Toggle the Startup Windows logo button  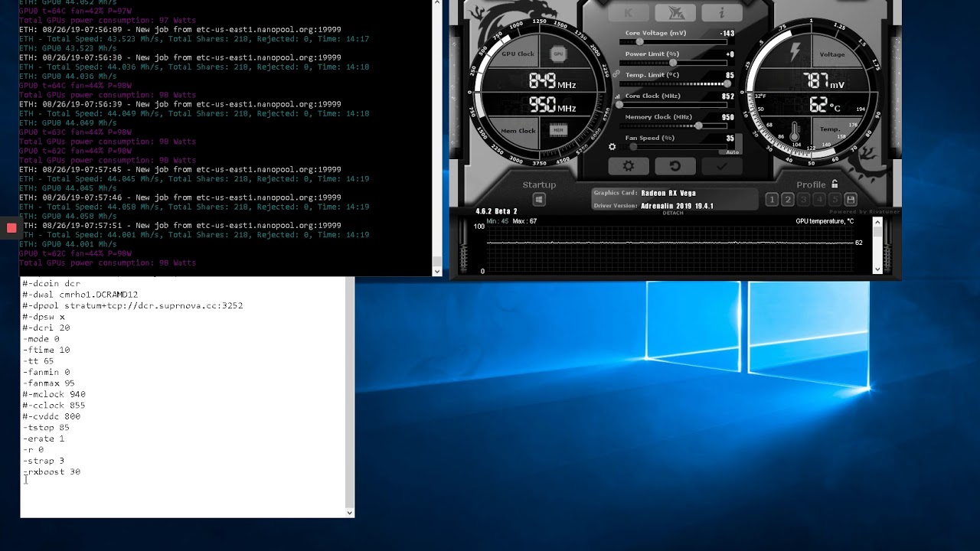[539, 200]
